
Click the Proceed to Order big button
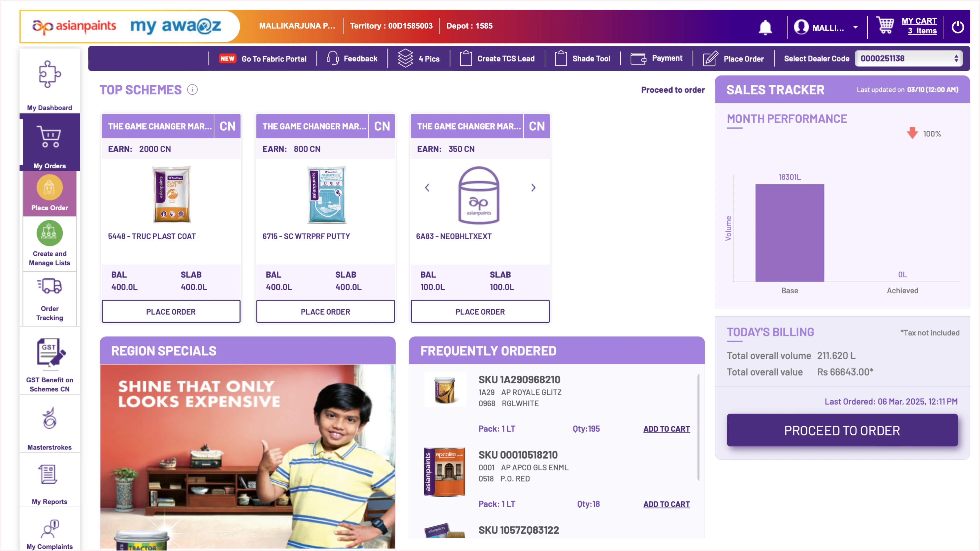click(842, 430)
